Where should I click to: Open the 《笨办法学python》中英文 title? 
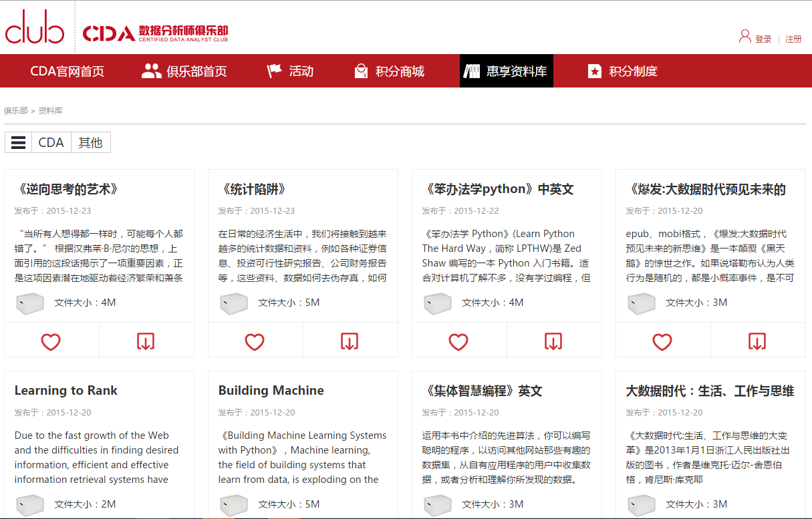click(498, 189)
